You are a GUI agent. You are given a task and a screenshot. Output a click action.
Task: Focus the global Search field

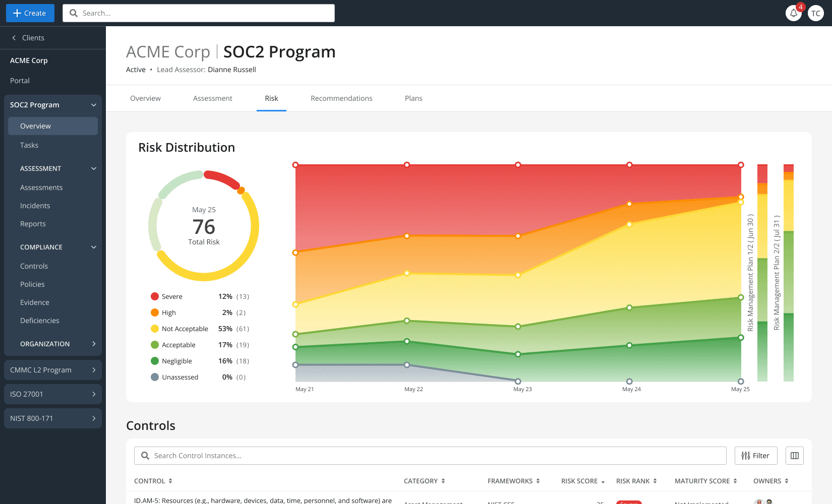coord(199,13)
